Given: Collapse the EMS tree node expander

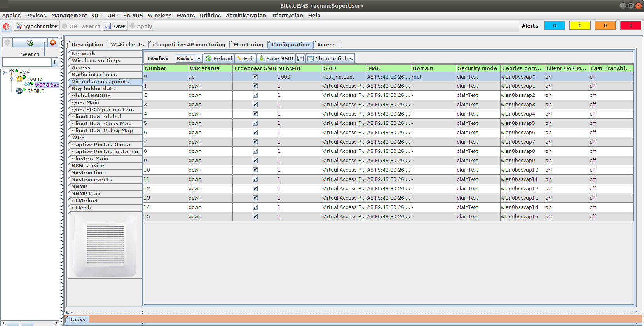Looking at the screenshot, I should coord(4,72).
